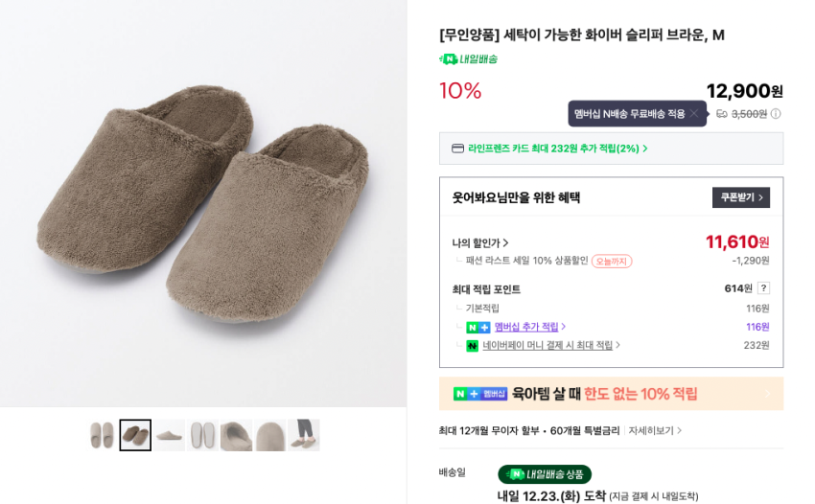Expand 멤버십 추가 적립 details
815x504 pixels.
tap(530, 328)
